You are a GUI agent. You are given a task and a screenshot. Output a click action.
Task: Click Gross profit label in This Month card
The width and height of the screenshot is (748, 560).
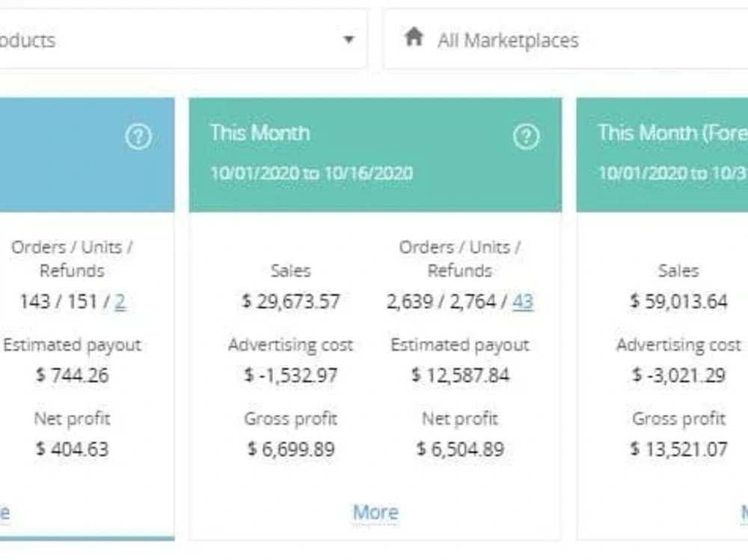click(290, 419)
